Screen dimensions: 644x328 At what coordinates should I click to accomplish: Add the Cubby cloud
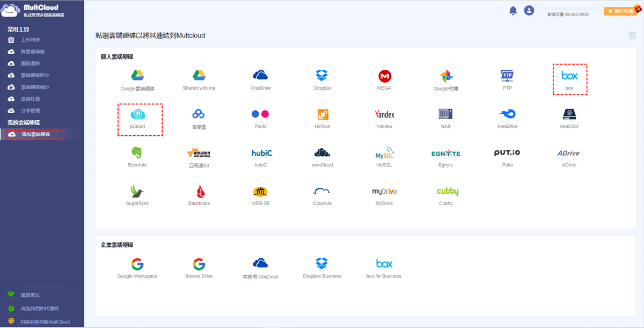coord(447,192)
